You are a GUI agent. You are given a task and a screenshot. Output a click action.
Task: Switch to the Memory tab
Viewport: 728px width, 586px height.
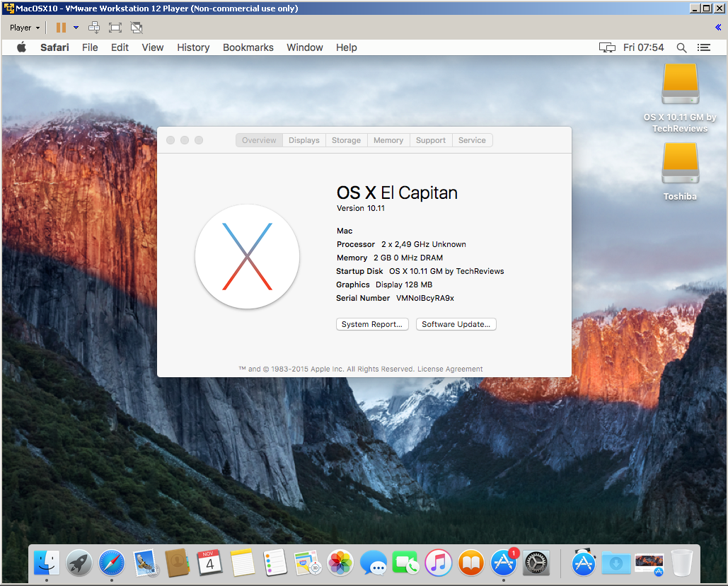point(388,140)
